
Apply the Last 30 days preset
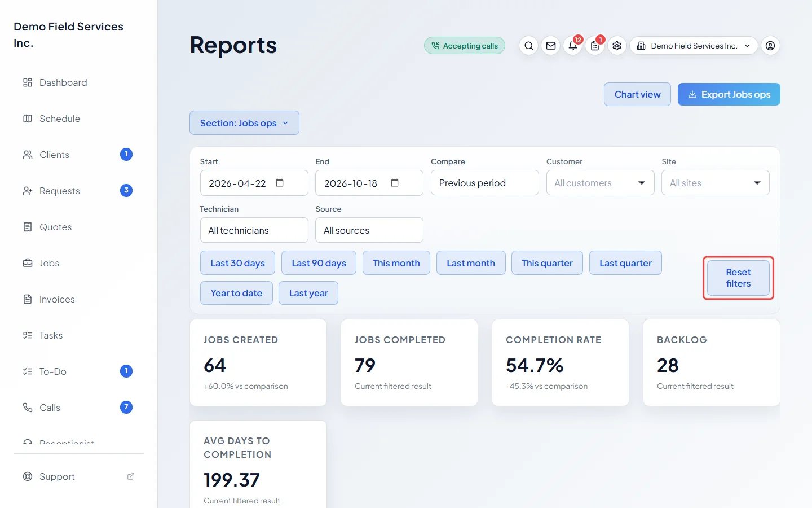tap(237, 263)
